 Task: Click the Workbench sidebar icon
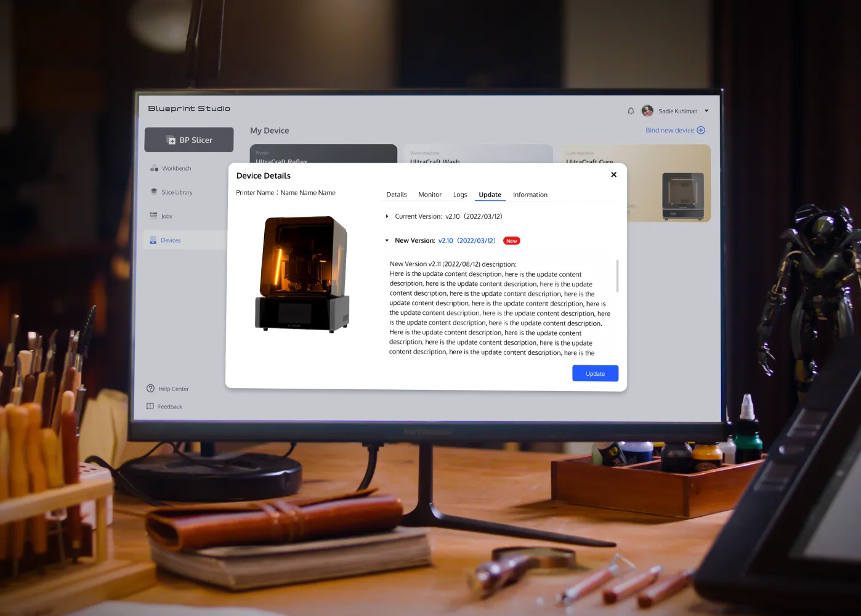(154, 168)
